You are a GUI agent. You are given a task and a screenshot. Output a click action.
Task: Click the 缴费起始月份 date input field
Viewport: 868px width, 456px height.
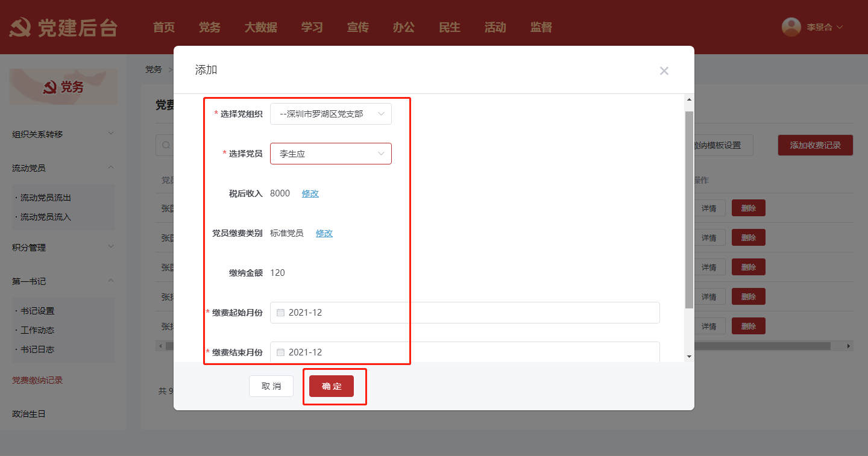(x=464, y=313)
